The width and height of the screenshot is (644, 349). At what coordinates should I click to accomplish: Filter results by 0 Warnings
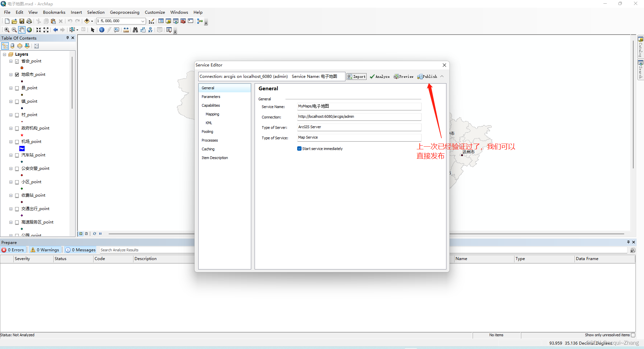point(45,250)
